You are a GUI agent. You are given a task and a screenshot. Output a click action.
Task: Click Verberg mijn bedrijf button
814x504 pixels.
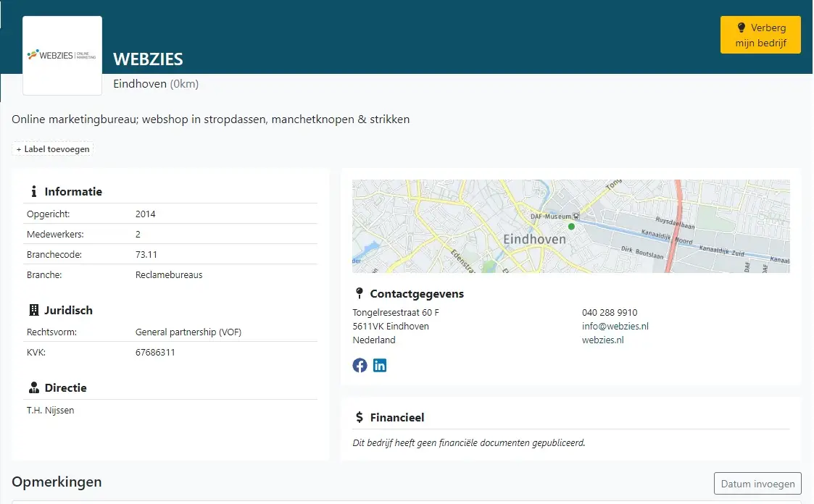(760, 35)
